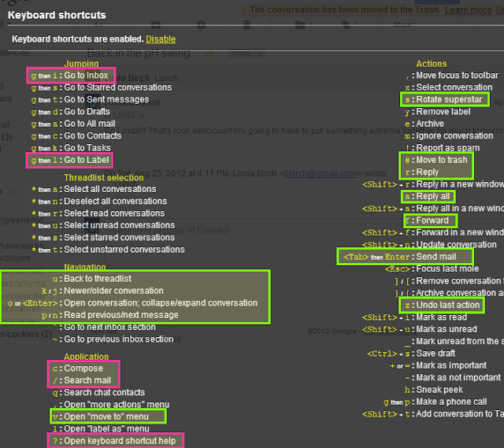504x448 pixels.
Task: Click the 'Threadlist selection' section heading
Action: pyautogui.click(x=104, y=178)
